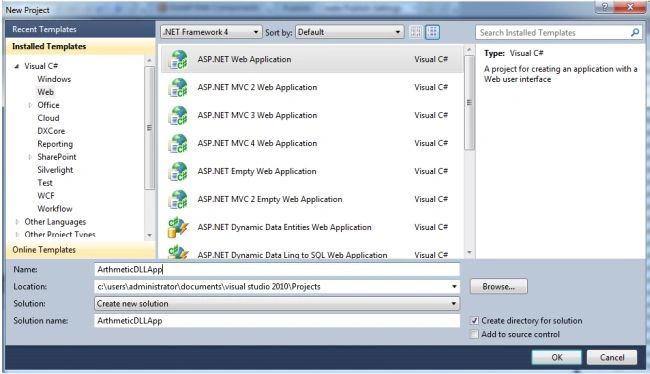Select the Reporting template category
Image resolution: width=650 pixels, height=374 pixels.
[55, 144]
